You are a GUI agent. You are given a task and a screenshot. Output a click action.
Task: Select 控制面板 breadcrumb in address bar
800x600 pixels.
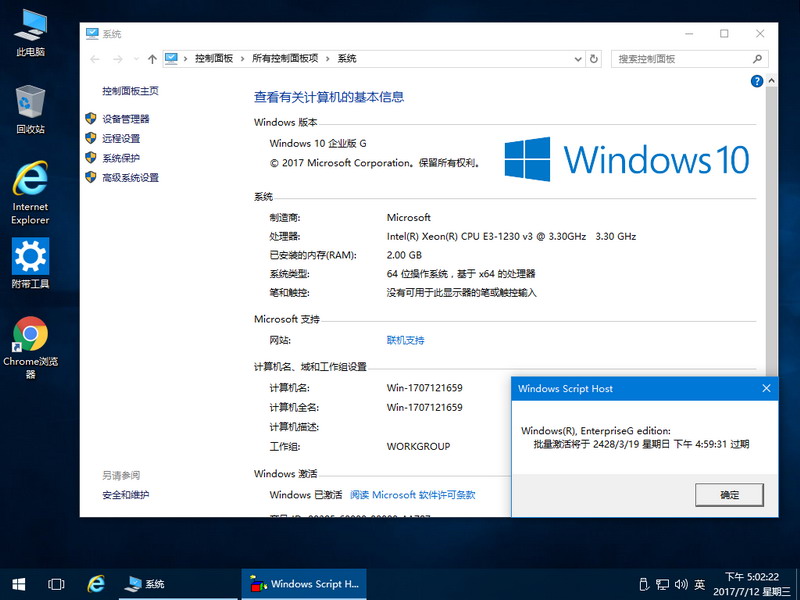point(214,59)
